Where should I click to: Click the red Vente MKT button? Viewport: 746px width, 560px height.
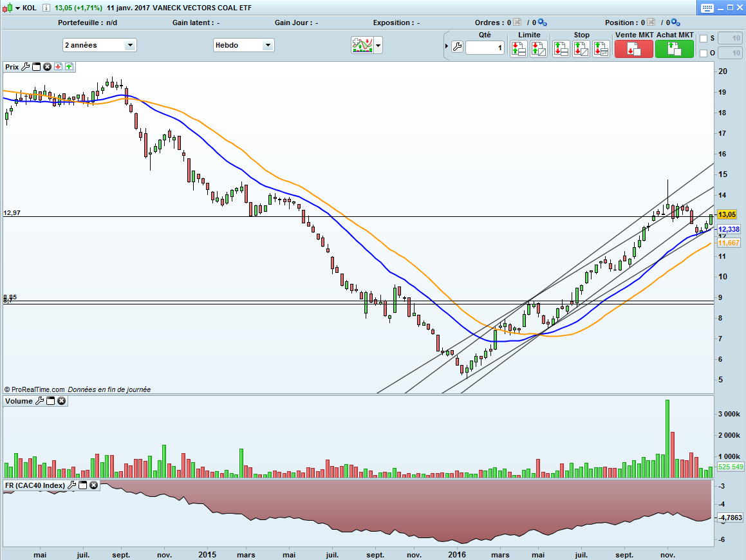tap(633, 48)
